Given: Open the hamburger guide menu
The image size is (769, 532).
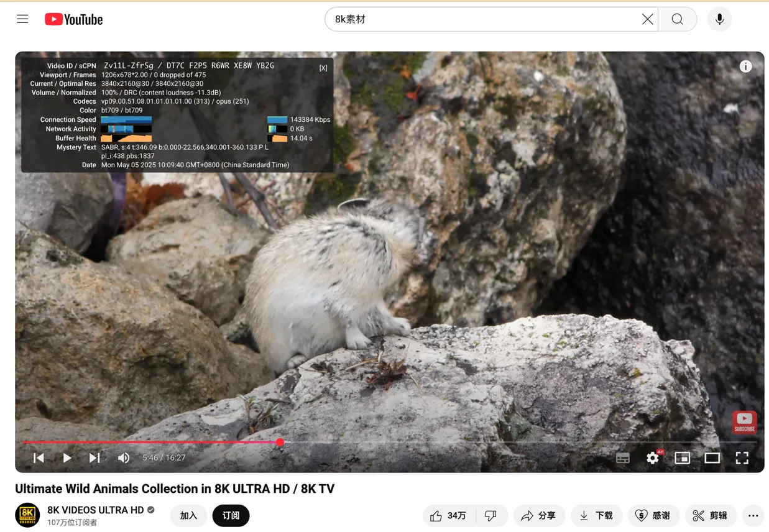Looking at the screenshot, I should [22, 19].
